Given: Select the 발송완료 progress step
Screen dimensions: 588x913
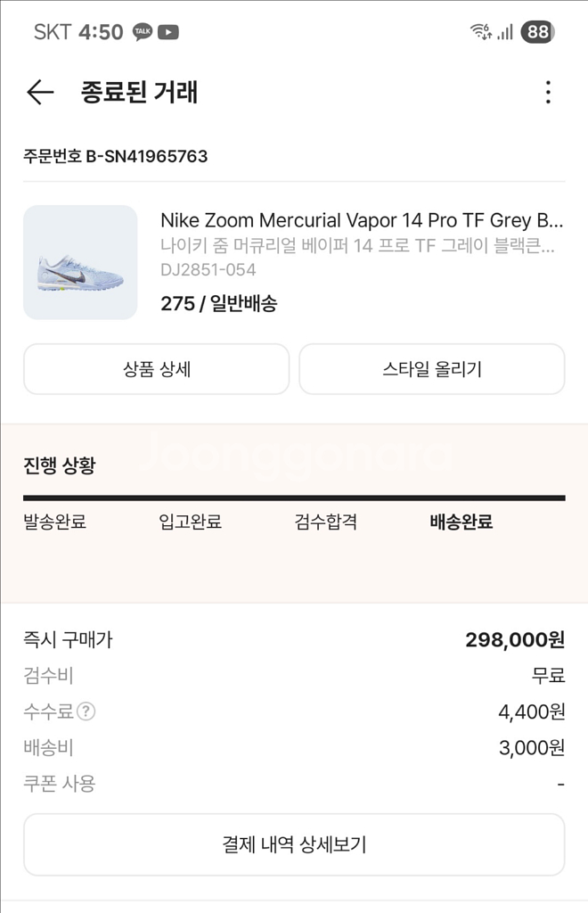Looking at the screenshot, I should (x=54, y=522).
